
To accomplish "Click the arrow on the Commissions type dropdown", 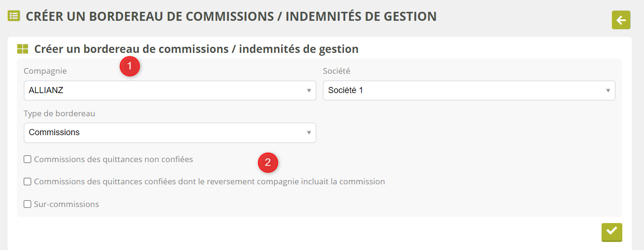I will (309, 133).
